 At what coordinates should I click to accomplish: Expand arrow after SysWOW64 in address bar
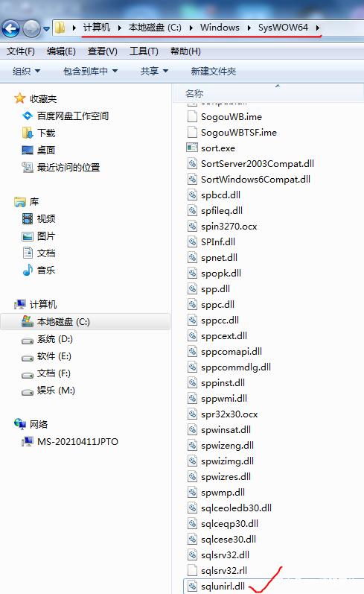pos(317,28)
